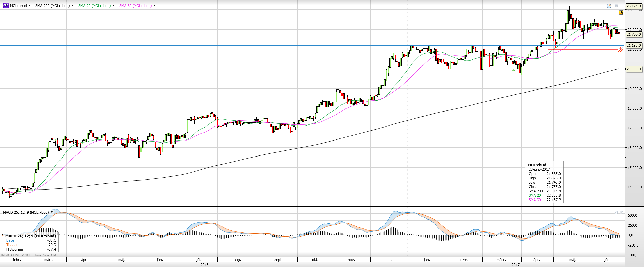This screenshot has height=267, width=644.
Task: Click the 2016 year label on time axis
Action: click(x=204, y=265)
